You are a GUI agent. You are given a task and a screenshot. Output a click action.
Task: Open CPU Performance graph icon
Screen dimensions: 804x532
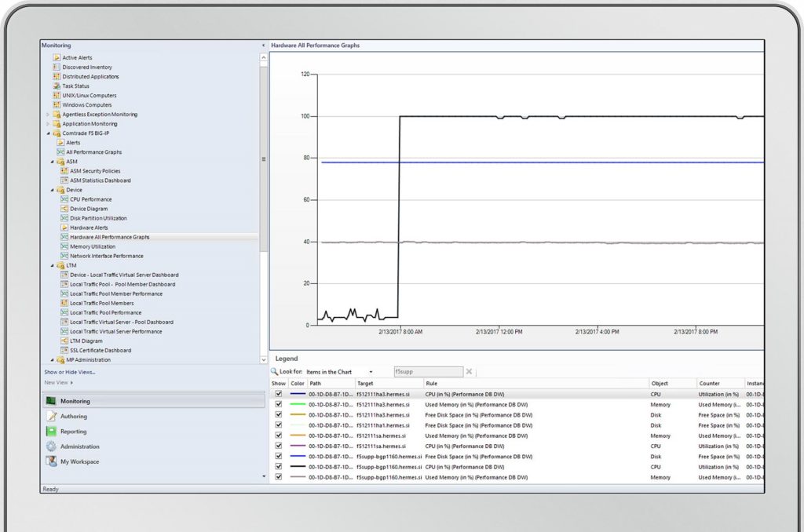[x=64, y=199]
